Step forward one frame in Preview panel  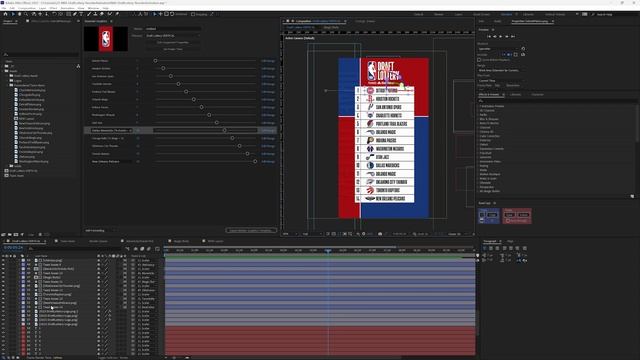[x=507, y=36]
